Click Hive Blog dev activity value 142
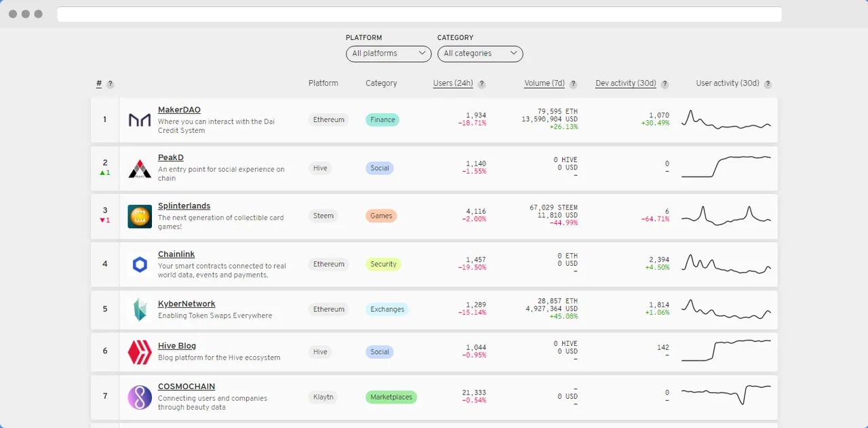Image resolution: width=868 pixels, height=428 pixels. tap(663, 347)
